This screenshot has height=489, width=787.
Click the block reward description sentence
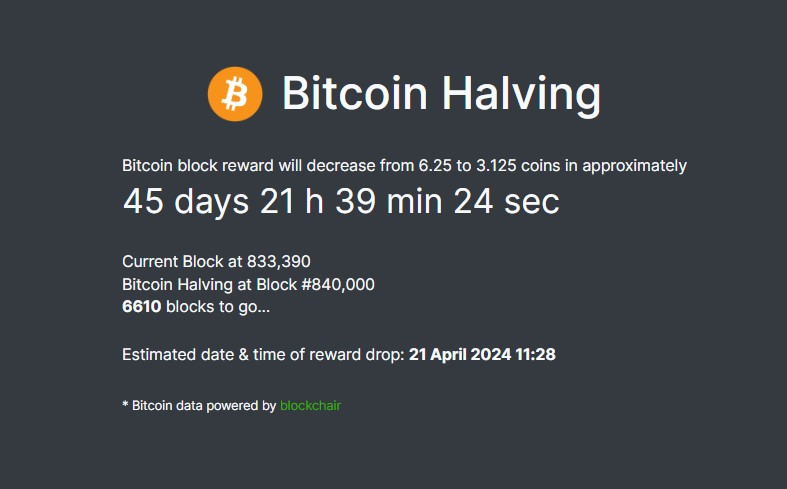[405, 166]
